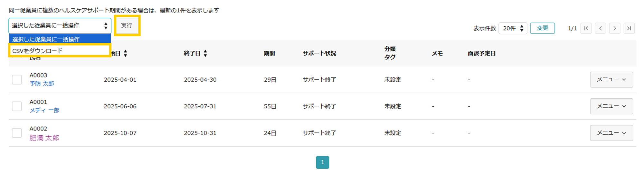This screenshot has width=644, height=170.
Task: Go to the first page icon
Action: [586, 28]
